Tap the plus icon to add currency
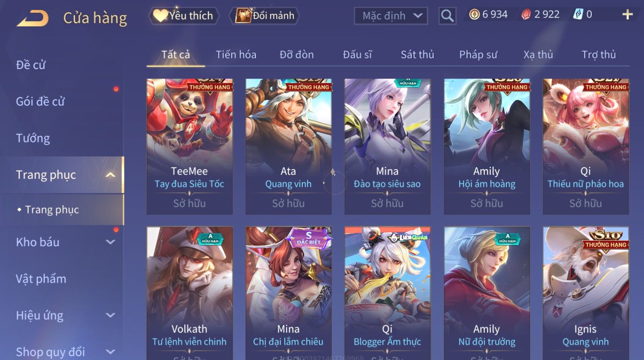Image resolution: width=644 pixels, height=360 pixels. click(627, 15)
